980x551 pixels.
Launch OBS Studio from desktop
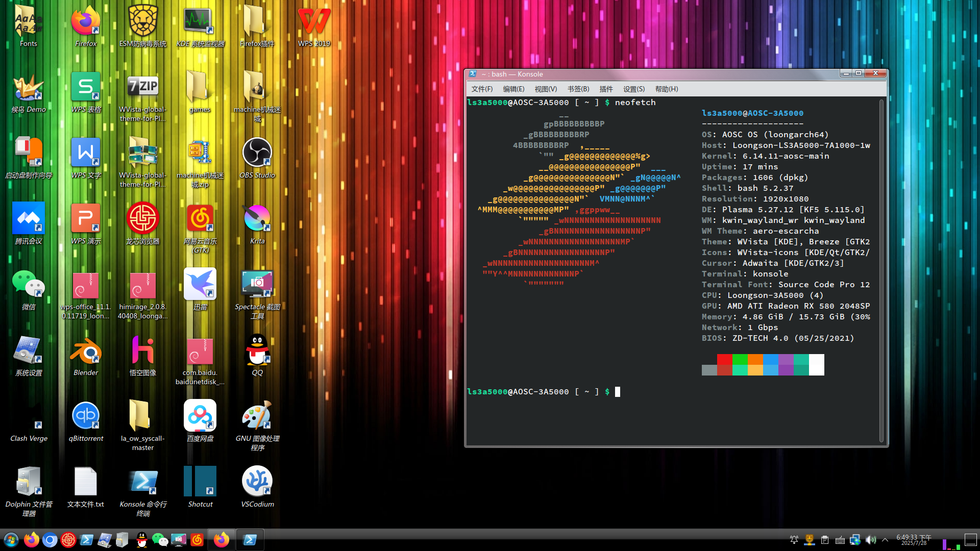coord(257,158)
